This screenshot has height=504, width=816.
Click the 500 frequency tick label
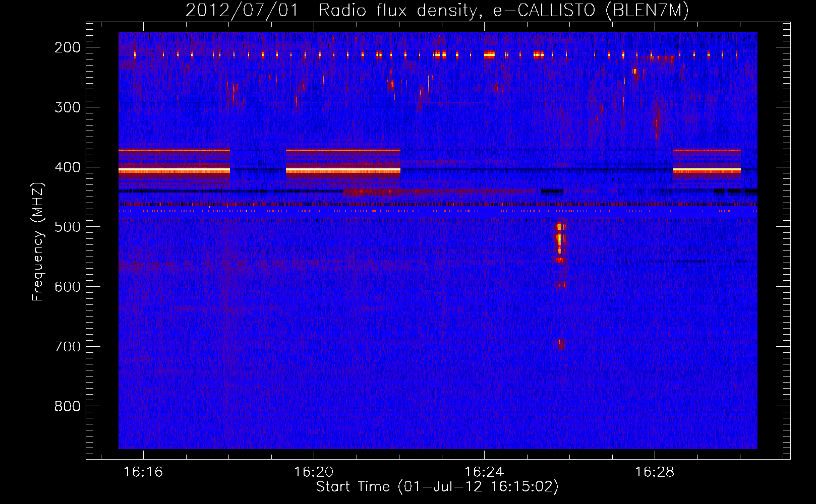(68, 227)
